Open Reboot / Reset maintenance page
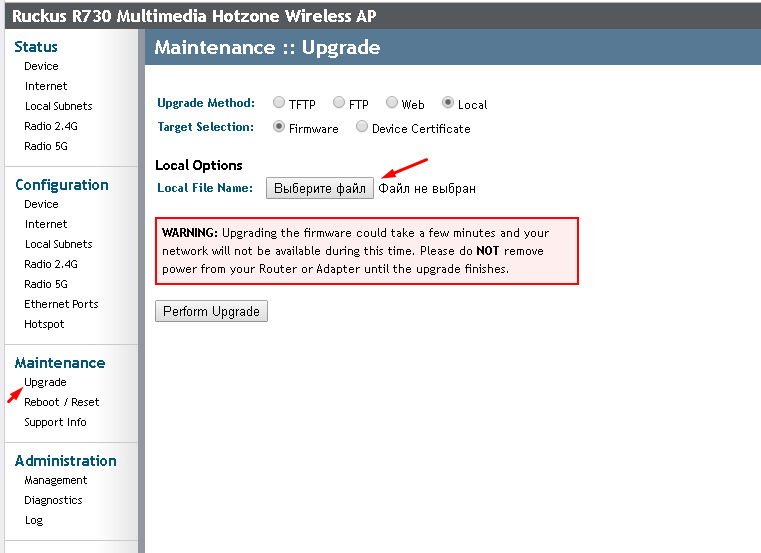 [62, 402]
